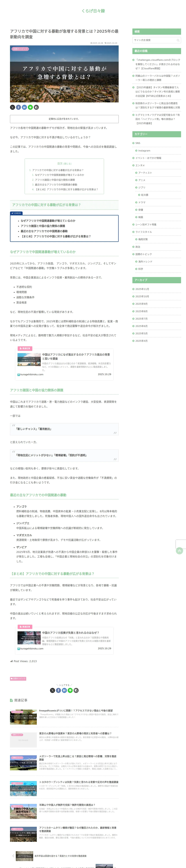Viewport: 186px width, 868px height.
Task: Share on Hatena Bookmark from top share bar
Action: (24, 107)
